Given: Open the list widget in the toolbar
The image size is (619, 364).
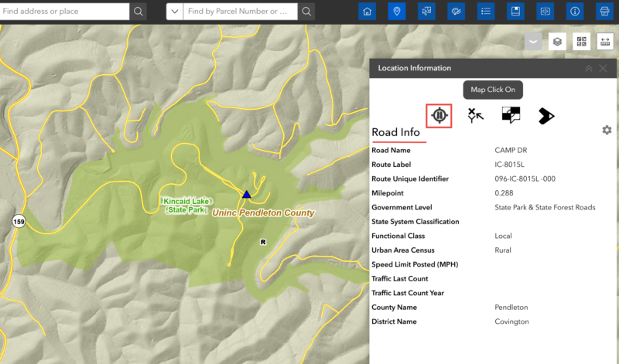Looking at the screenshot, I should click(x=485, y=12).
